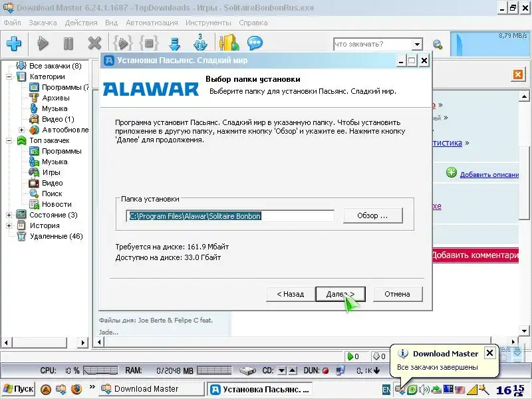Click the red 'Добавить комментарий' button
Image resolution: width=532 pixels, height=399 pixels.
click(475, 255)
